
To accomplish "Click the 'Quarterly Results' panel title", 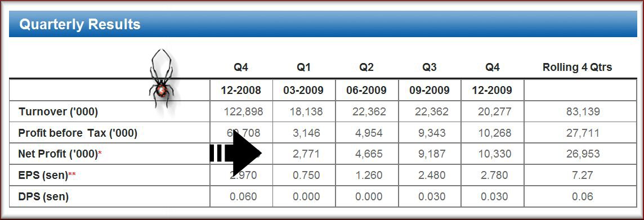I will [x=80, y=24].
